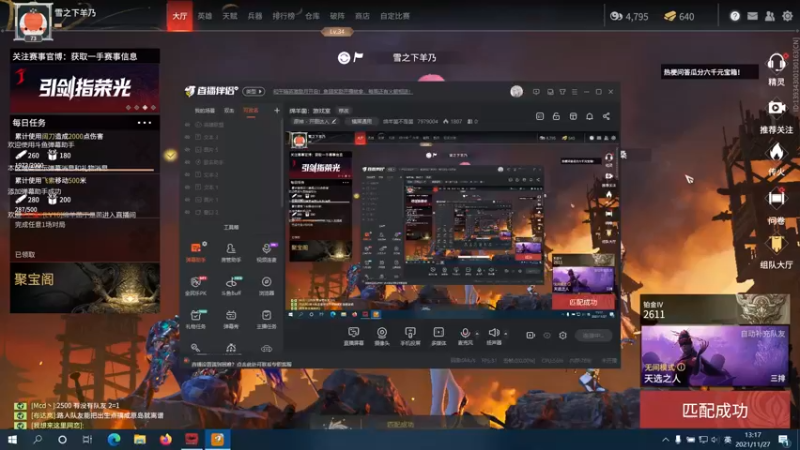Open the 头条Buff tool
800x450 pixels.
click(x=231, y=286)
